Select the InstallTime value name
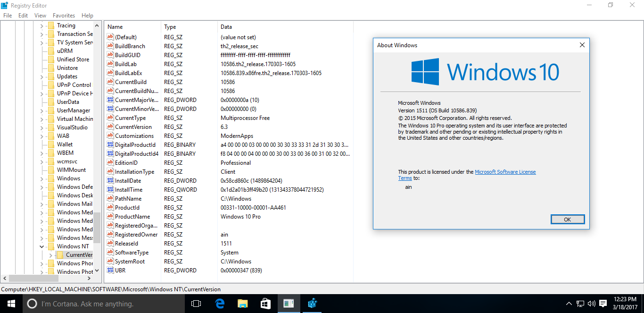 pyautogui.click(x=129, y=190)
